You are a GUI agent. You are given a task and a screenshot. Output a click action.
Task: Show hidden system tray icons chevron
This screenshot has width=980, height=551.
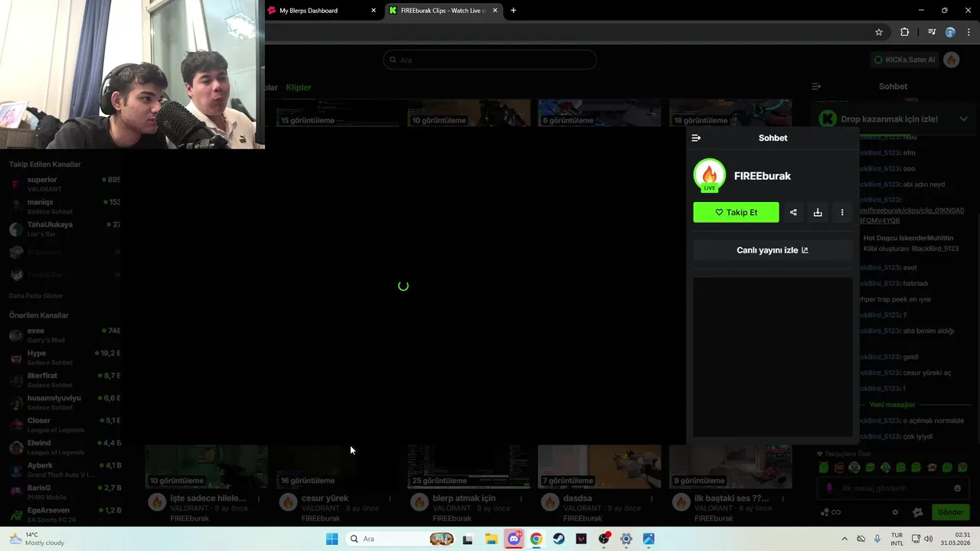[844, 539]
